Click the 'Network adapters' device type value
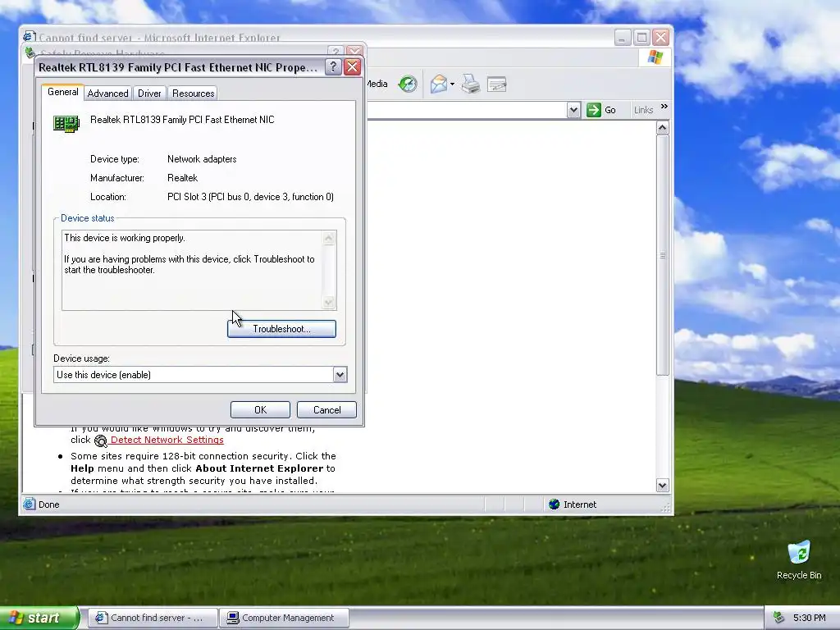This screenshot has height=630, width=840. click(x=202, y=159)
